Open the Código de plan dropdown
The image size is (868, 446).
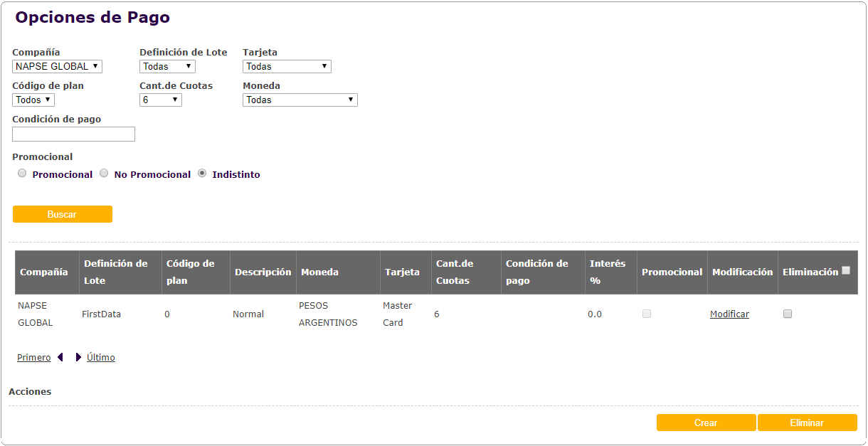[x=33, y=100]
